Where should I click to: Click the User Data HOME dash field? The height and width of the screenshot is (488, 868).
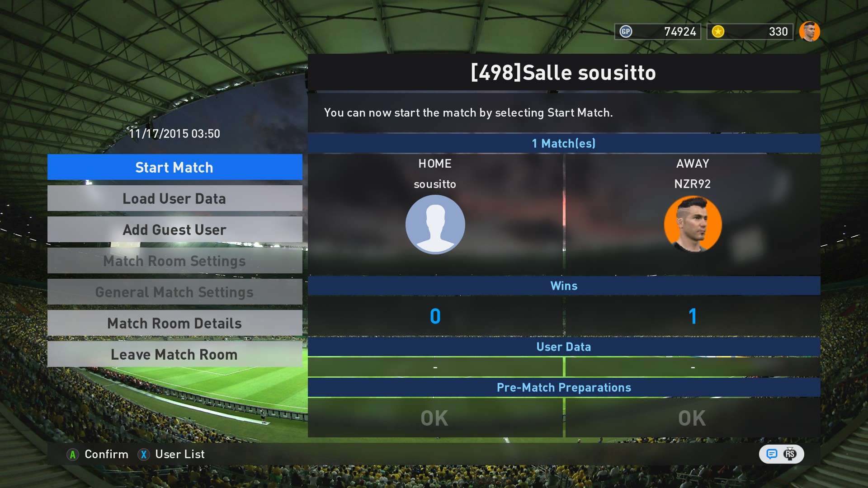(434, 366)
